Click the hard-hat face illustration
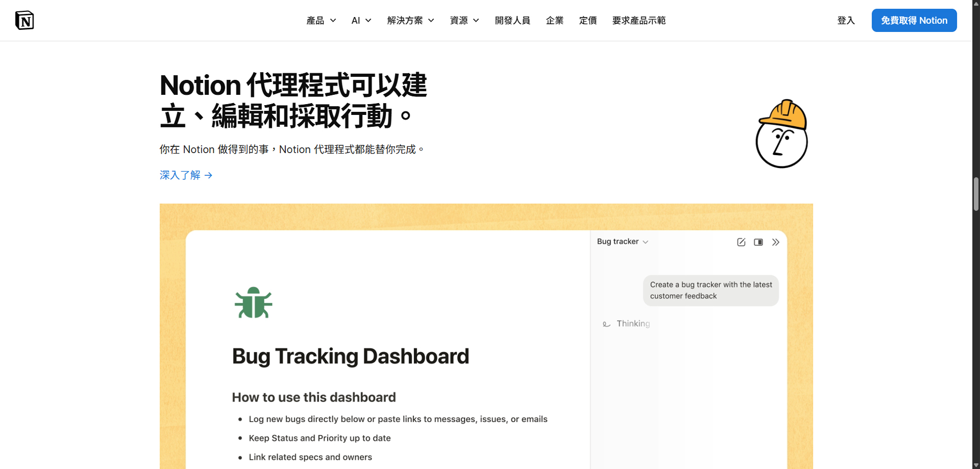The width and height of the screenshot is (980, 469). pyautogui.click(x=782, y=133)
